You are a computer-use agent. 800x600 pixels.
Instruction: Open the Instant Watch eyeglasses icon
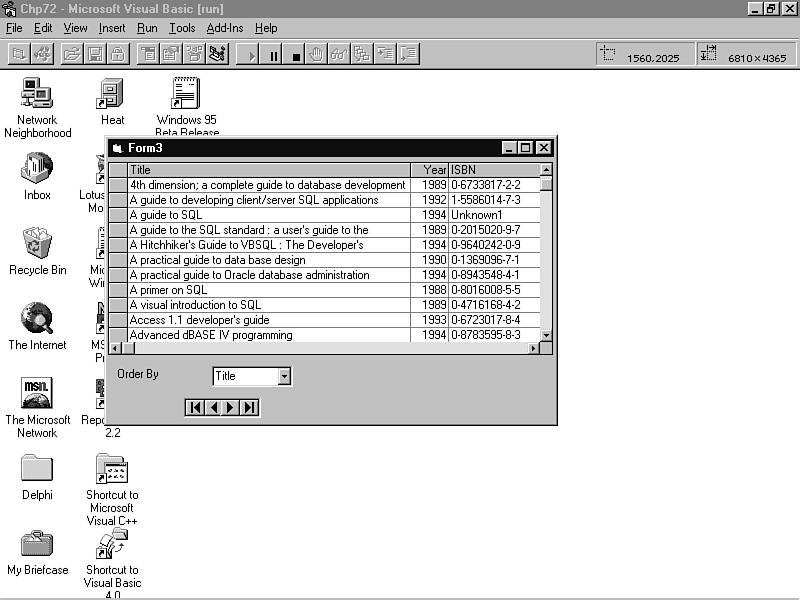tap(339, 55)
